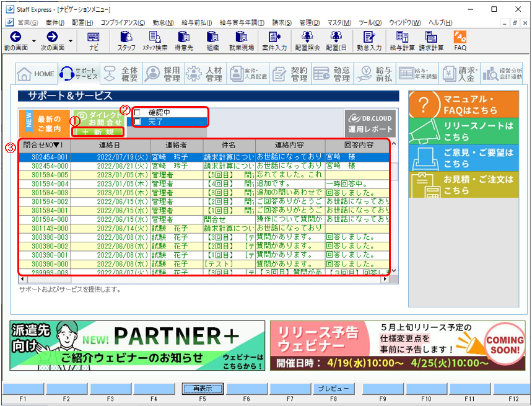Switch to the HOME tab
Viewport: 532px width, 406px height.
click(x=37, y=74)
